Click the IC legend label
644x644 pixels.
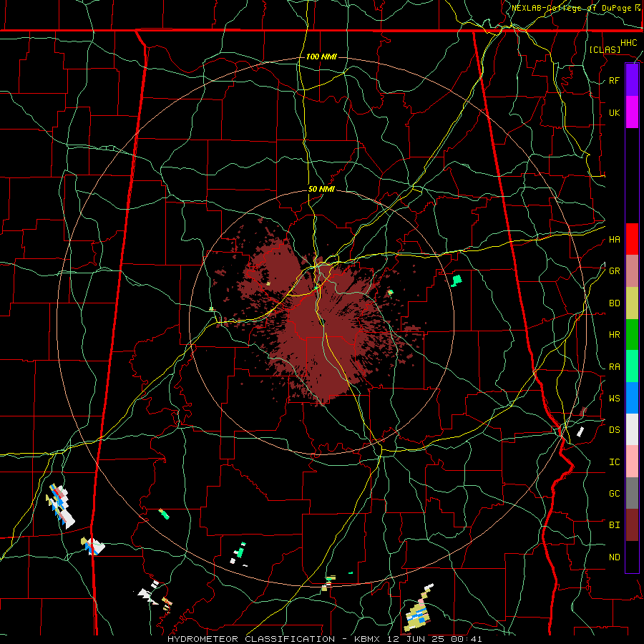click(x=615, y=462)
